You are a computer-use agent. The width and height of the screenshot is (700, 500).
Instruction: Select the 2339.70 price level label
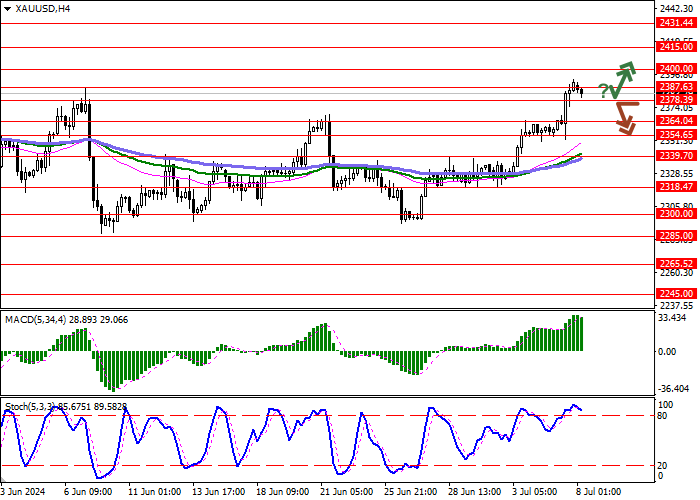click(676, 156)
